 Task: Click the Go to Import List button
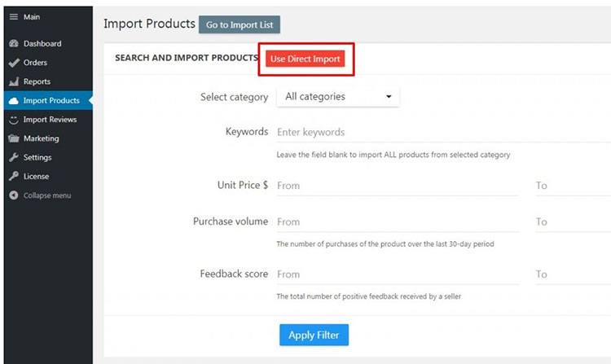coord(239,25)
